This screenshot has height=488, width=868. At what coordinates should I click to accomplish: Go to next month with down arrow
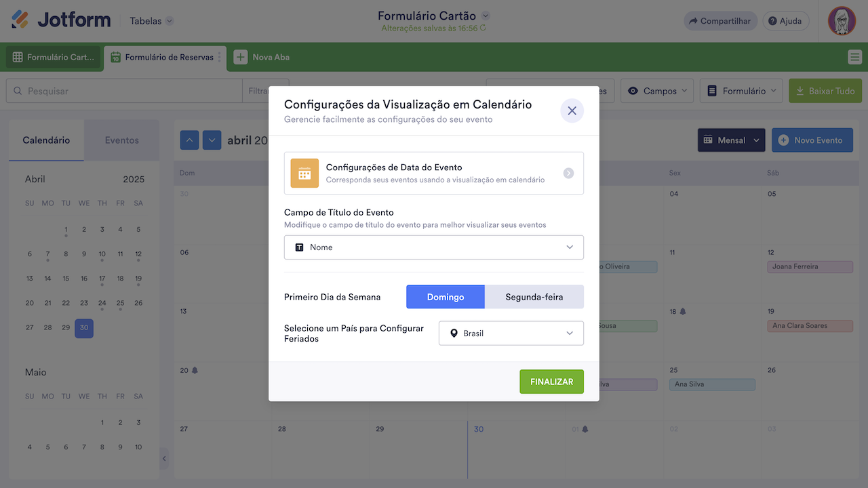coord(212,140)
